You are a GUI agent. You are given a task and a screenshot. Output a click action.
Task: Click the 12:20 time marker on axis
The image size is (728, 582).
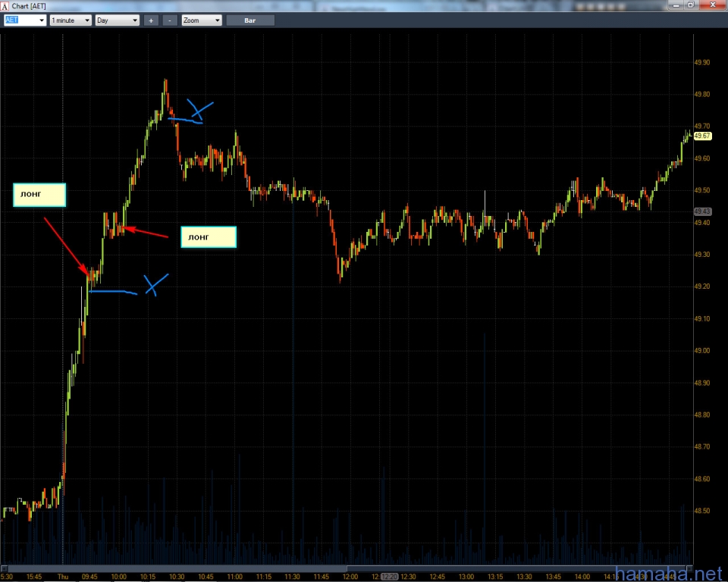[x=388, y=577]
